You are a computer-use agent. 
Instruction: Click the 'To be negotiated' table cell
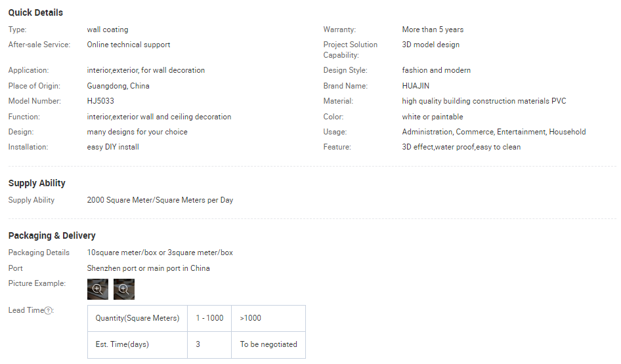268,344
